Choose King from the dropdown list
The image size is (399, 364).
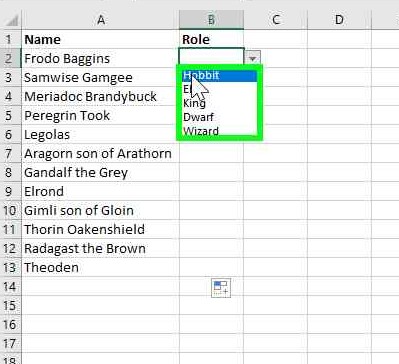[220, 103]
